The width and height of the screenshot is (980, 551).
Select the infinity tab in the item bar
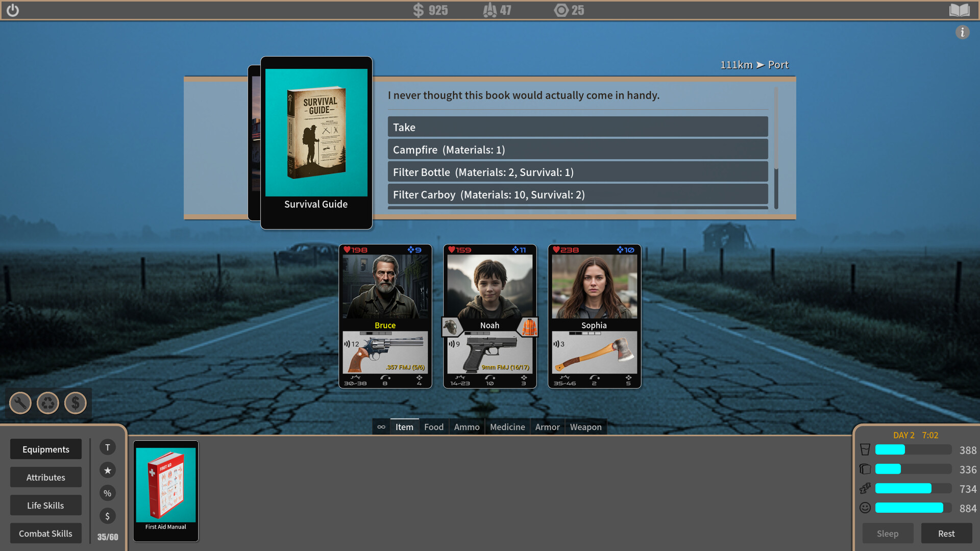click(x=381, y=427)
